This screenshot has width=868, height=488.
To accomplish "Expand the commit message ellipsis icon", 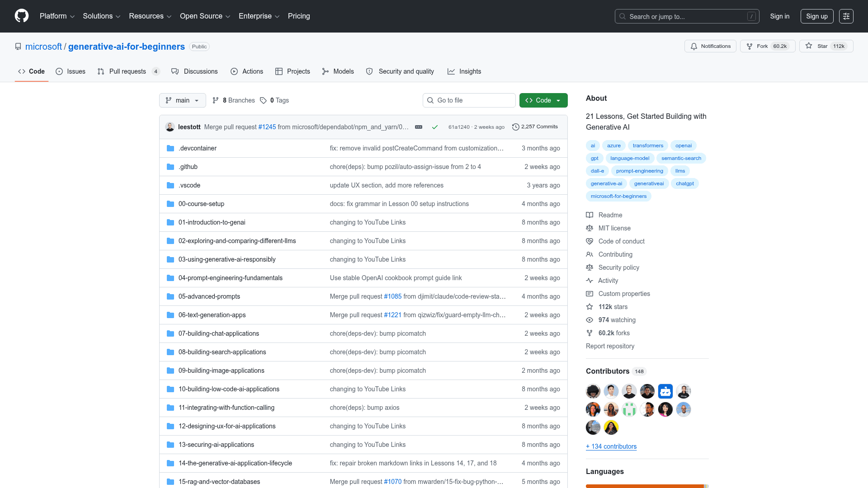I will [419, 127].
